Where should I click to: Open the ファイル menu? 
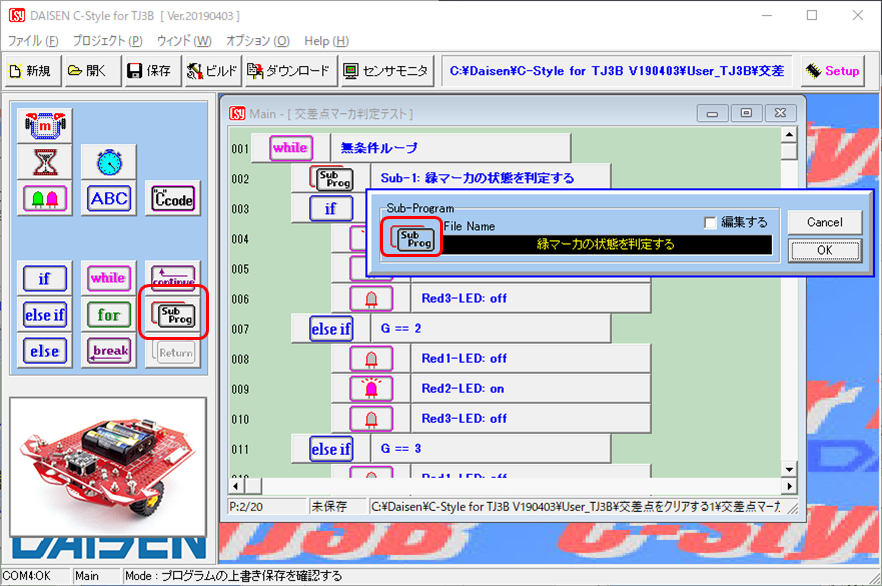click(33, 41)
